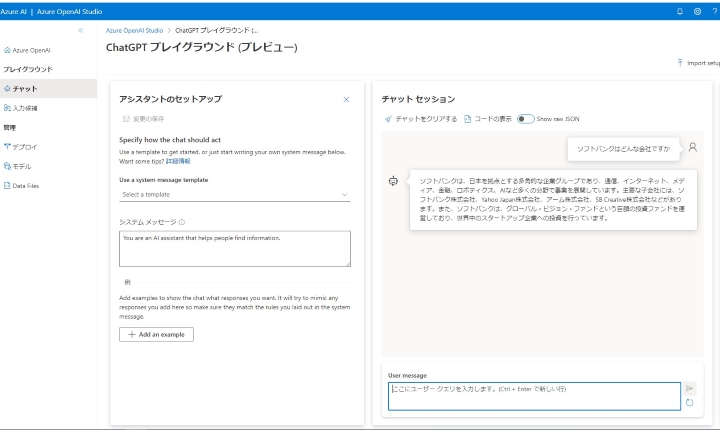
Task: Collapse the left navigation sidebar
Action: point(80,31)
